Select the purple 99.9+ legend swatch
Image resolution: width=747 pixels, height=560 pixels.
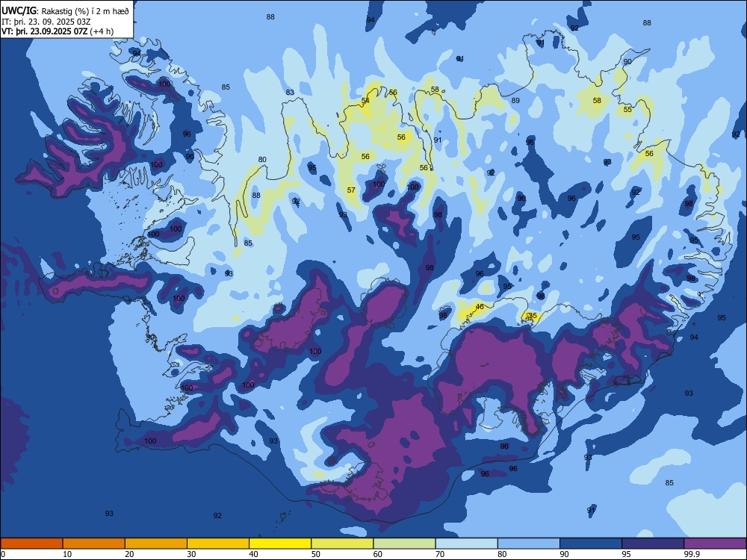point(715,544)
